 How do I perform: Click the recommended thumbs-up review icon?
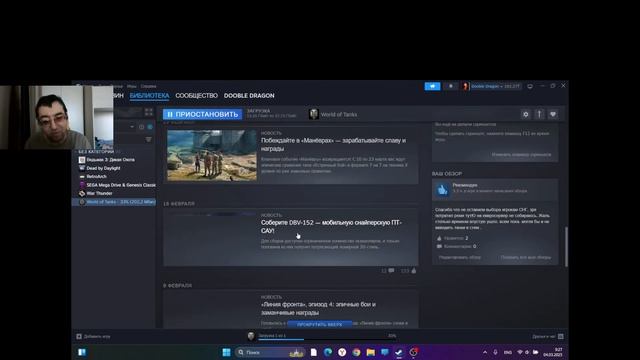tap(442, 190)
